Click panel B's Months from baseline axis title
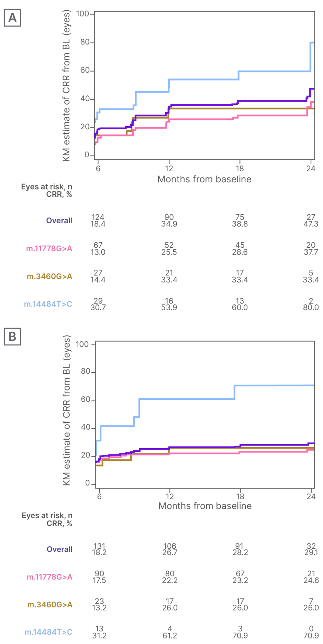This screenshot has width=323, height=644. [205, 506]
